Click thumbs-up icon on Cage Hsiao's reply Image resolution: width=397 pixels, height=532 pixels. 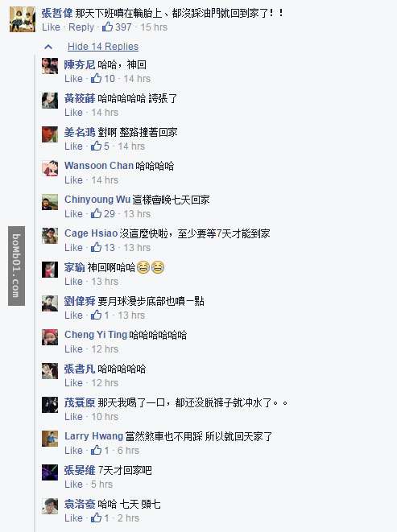96,247
